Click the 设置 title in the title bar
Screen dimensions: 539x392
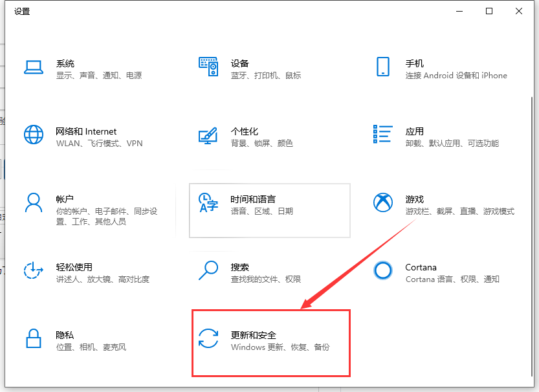(x=22, y=11)
